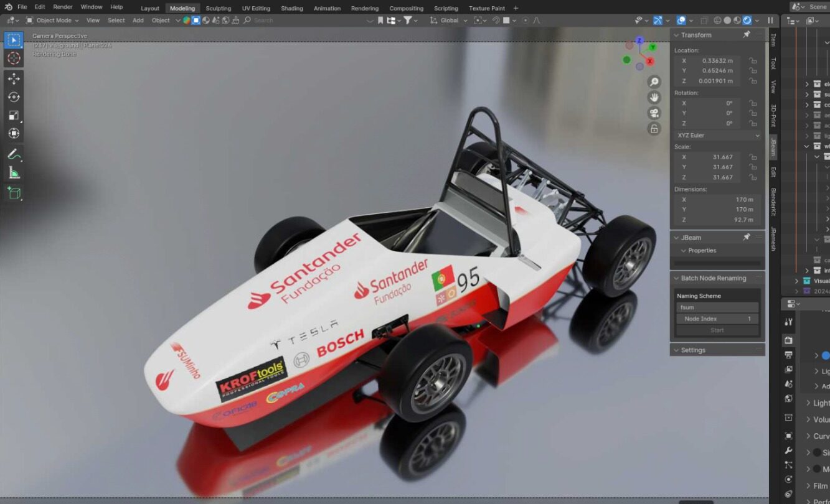Open the Modifiers wrench tab icon

coord(788,450)
